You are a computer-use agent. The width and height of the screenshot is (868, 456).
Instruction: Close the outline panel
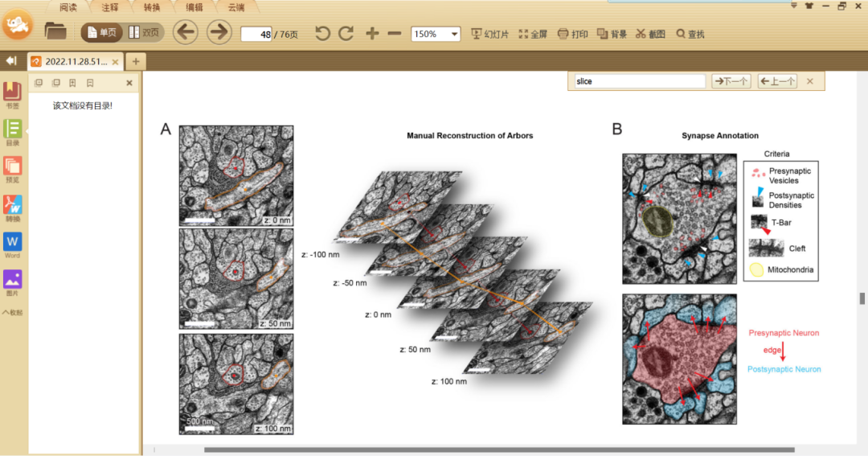click(x=129, y=83)
